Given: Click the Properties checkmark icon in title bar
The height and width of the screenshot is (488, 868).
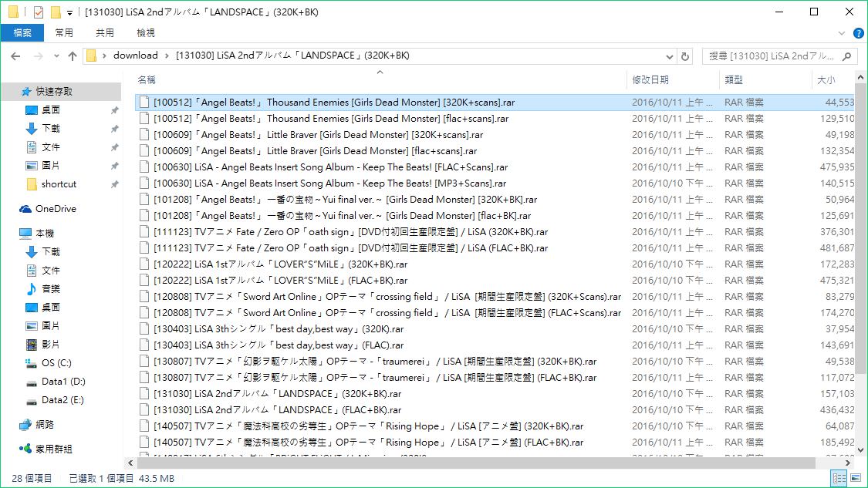Looking at the screenshot, I should click(39, 12).
